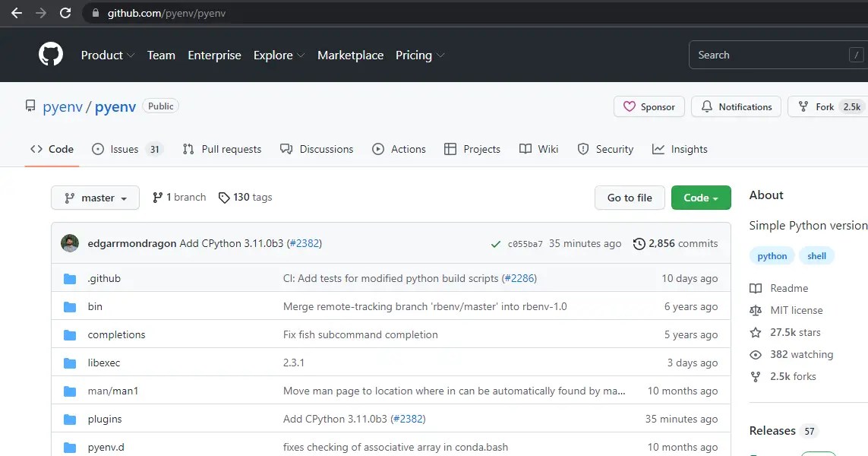Click the star icon next to 27.5k stars
The height and width of the screenshot is (456, 868).
coord(756,332)
